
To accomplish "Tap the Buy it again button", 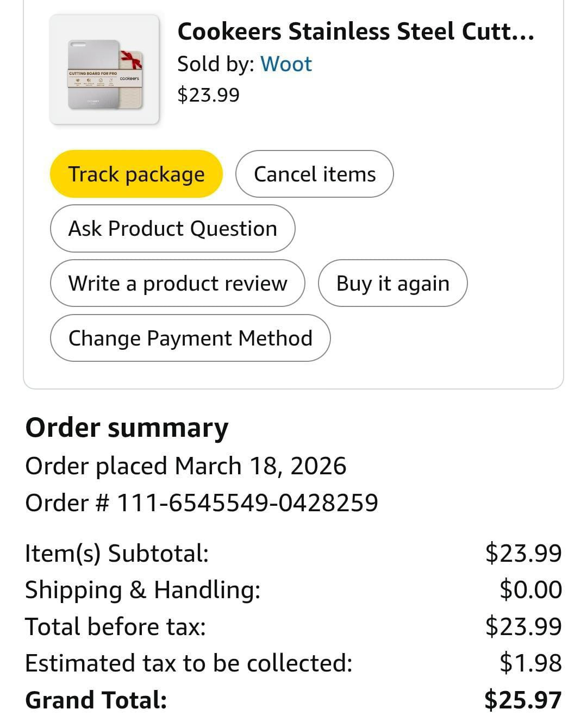I will coord(392,284).
